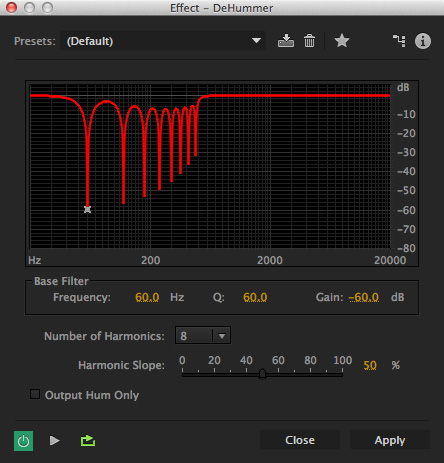The height and width of the screenshot is (463, 444).
Task: Click the Close button
Action: click(x=300, y=440)
